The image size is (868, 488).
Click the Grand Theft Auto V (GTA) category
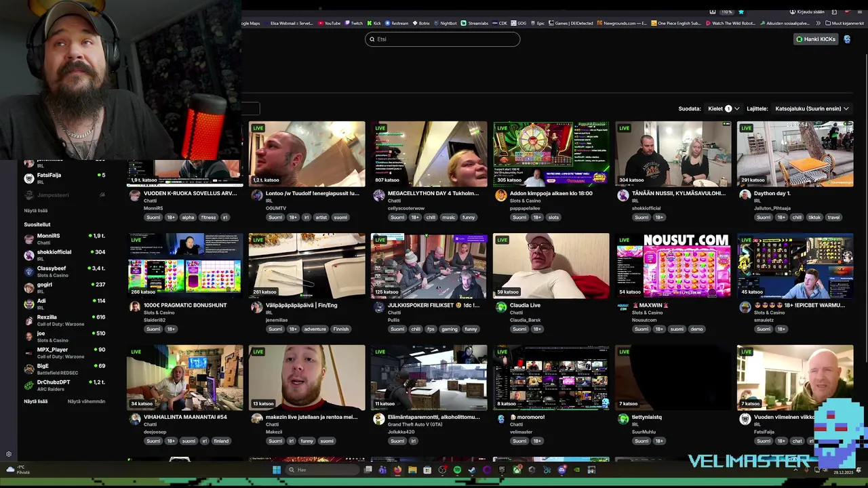coord(415,424)
